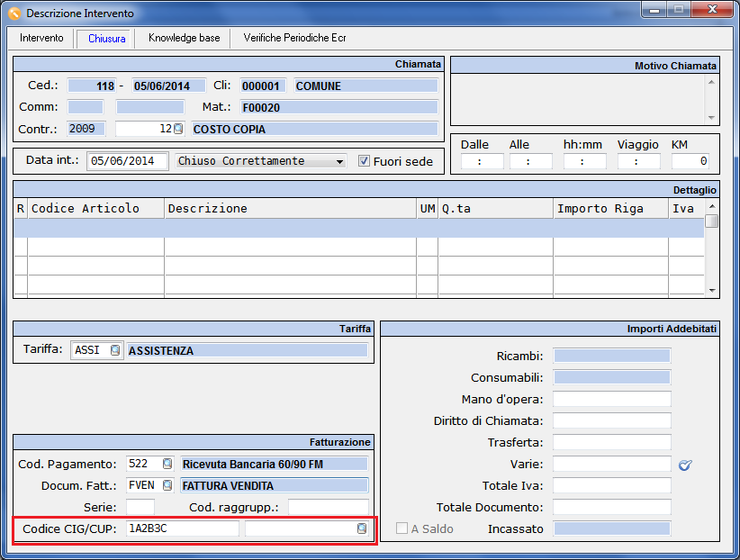Tick the A Saldo checkbox
The width and height of the screenshot is (740, 560).
click(x=402, y=528)
